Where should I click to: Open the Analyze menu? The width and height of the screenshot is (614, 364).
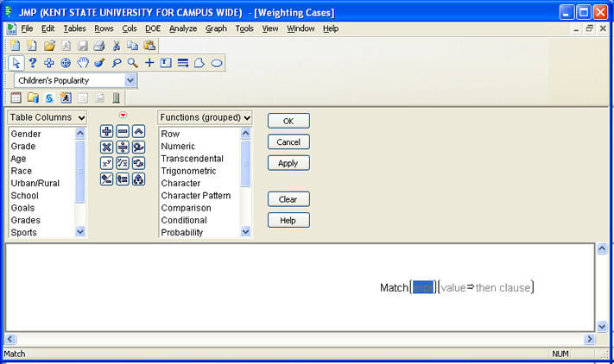point(183,28)
